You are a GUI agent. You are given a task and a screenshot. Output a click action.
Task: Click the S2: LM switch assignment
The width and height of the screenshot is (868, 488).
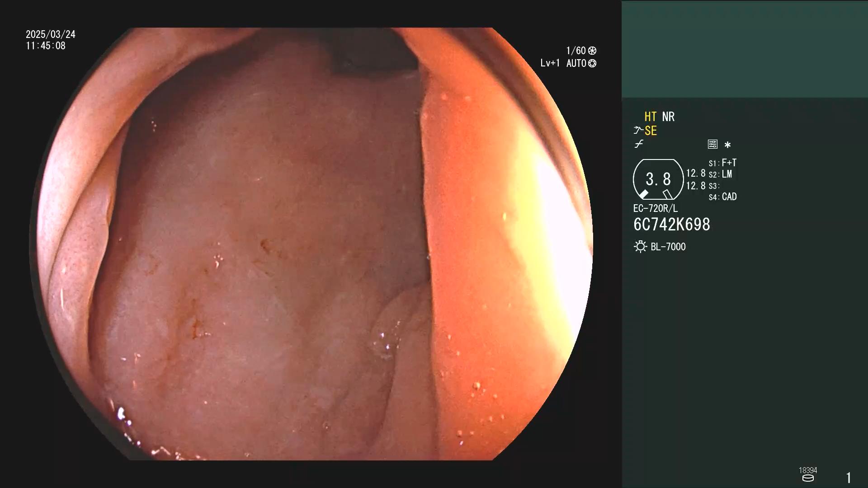tap(720, 174)
